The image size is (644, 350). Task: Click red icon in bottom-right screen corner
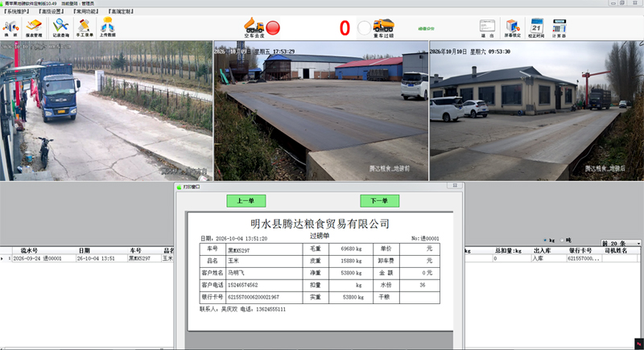click(x=638, y=344)
